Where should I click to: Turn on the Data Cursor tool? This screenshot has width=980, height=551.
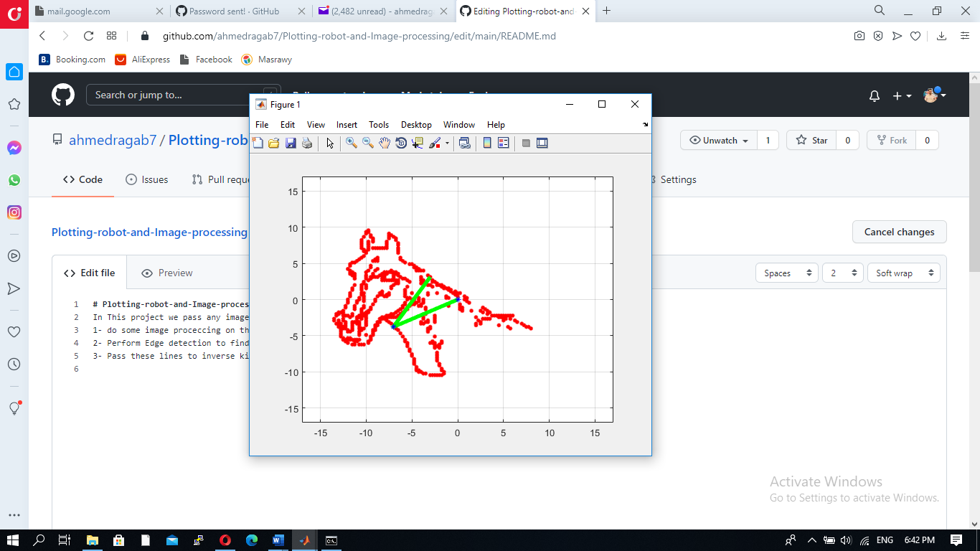(x=417, y=143)
